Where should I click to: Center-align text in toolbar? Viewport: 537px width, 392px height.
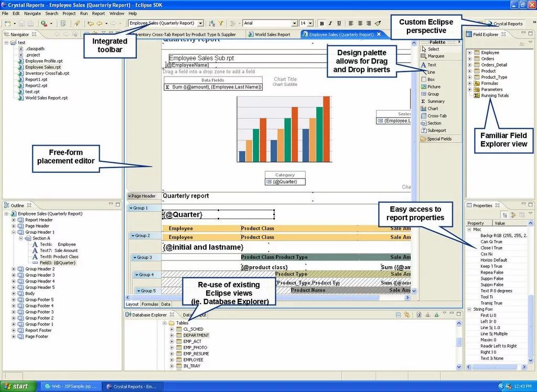pos(360,23)
